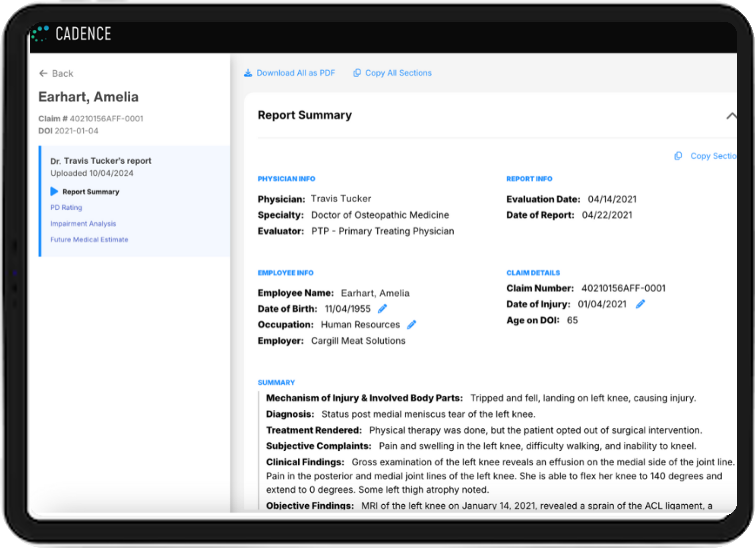The height and width of the screenshot is (548, 756).
Task: Click the download icon beside Download All as PDF
Action: point(248,73)
